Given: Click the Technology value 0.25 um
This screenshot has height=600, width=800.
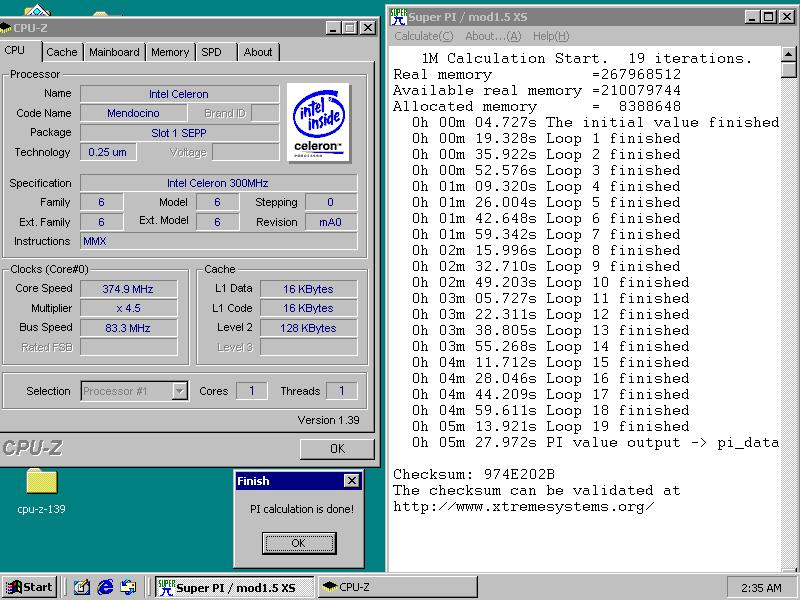Looking at the screenshot, I should point(108,152).
